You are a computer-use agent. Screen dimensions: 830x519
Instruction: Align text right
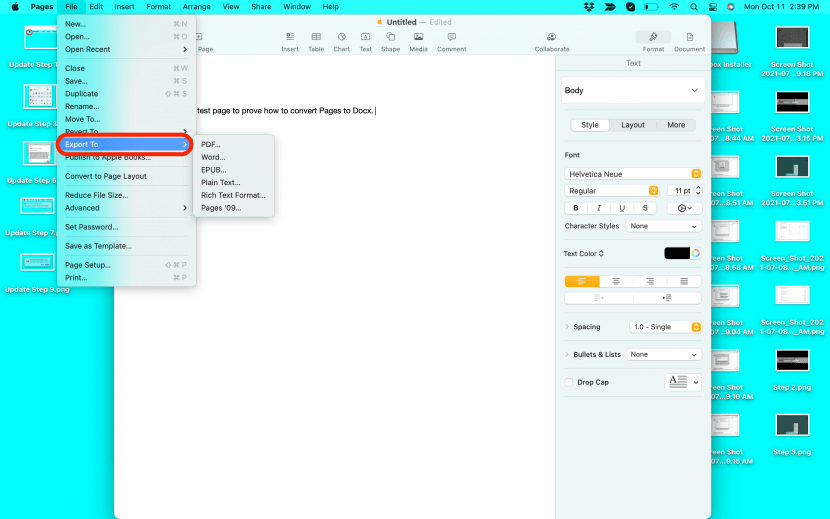click(650, 281)
